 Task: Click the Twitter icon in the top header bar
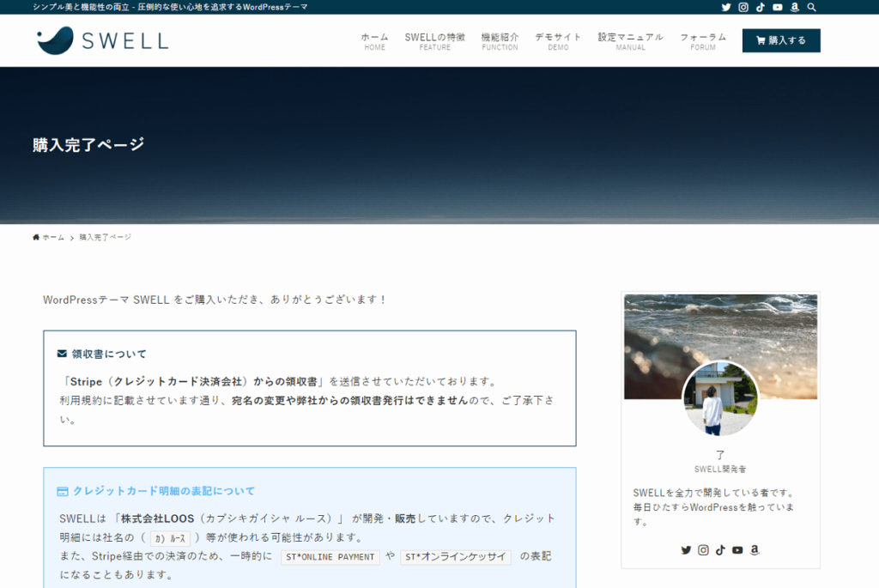point(725,7)
